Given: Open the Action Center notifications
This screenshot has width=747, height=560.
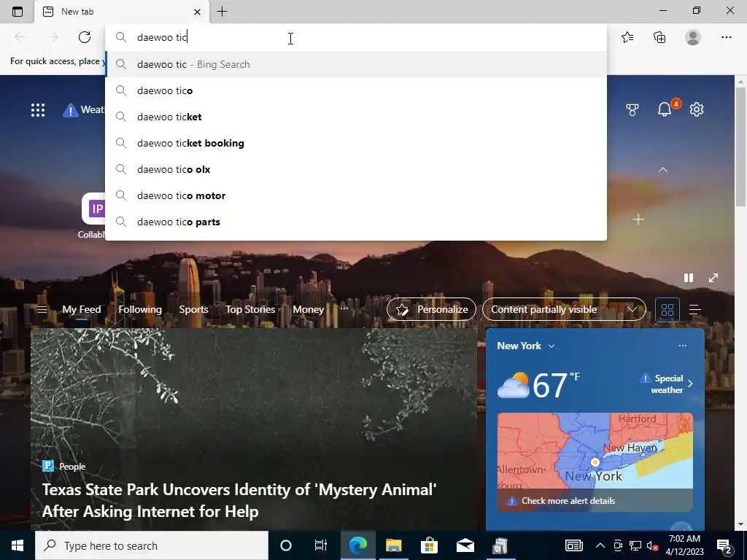Looking at the screenshot, I should 724,545.
